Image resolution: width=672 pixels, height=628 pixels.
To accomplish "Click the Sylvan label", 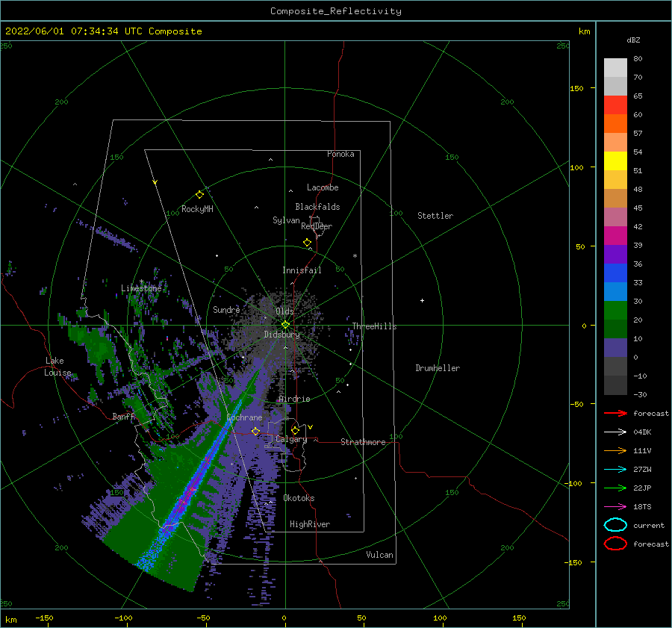I will [x=286, y=220].
